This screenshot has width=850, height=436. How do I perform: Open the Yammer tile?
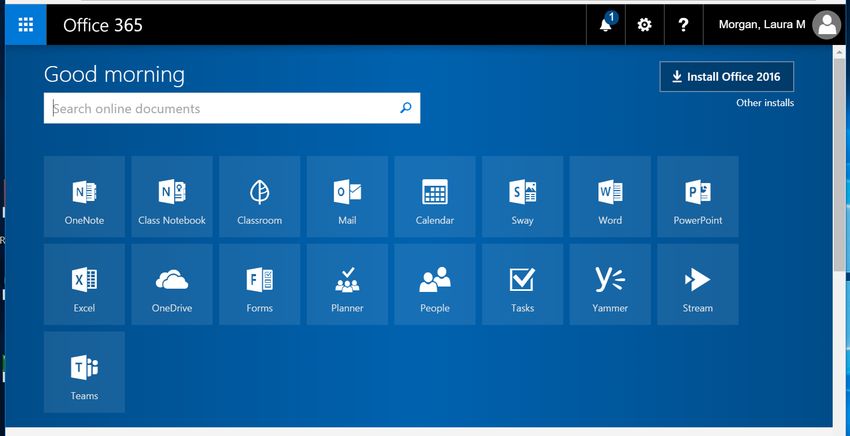[x=610, y=284]
